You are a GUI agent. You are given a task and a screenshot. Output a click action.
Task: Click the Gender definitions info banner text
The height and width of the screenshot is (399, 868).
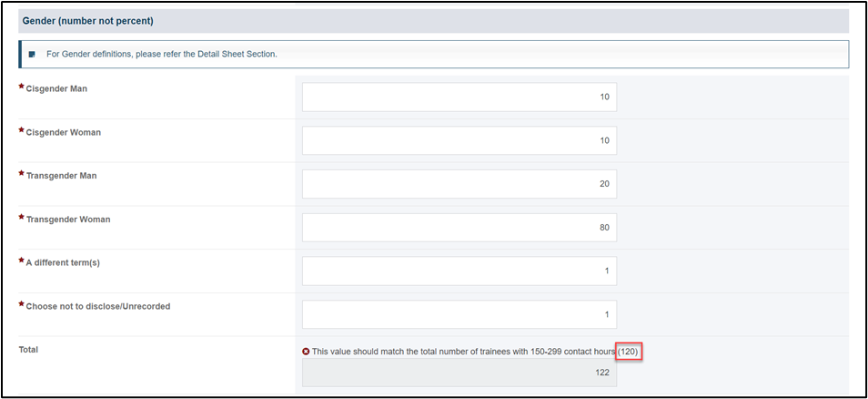[x=162, y=55]
